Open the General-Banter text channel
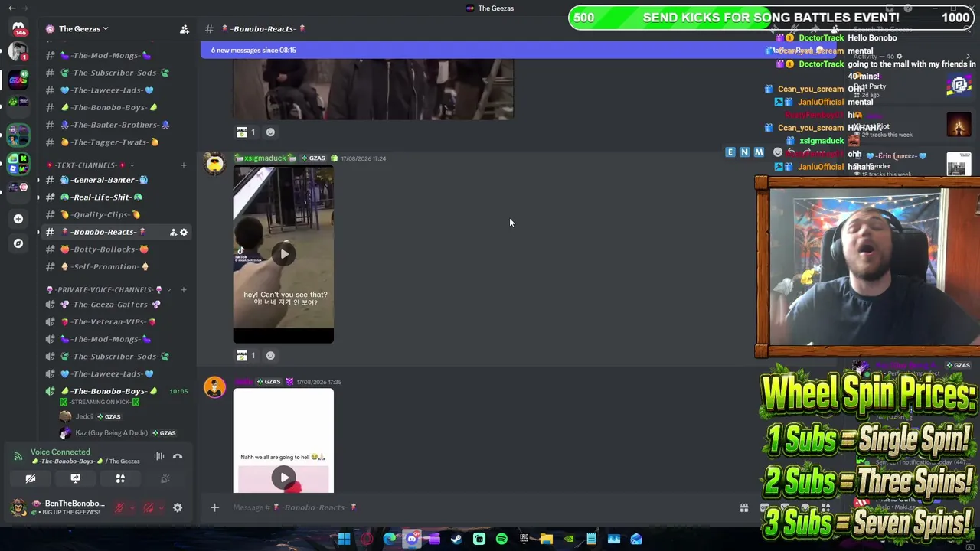This screenshot has width=980, height=551. pos(115,180)
